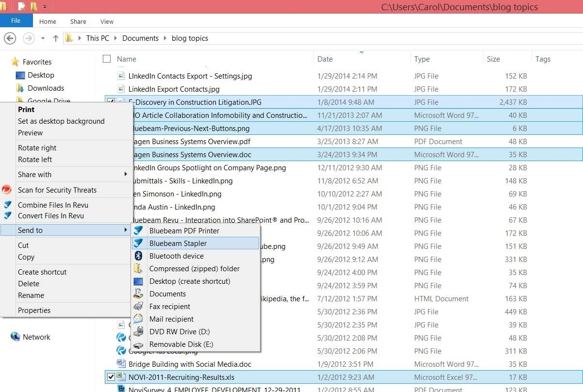Check the Bluebeam-Previous-Next-Buttons.png item
583x392 pixels.
(112, 128)
